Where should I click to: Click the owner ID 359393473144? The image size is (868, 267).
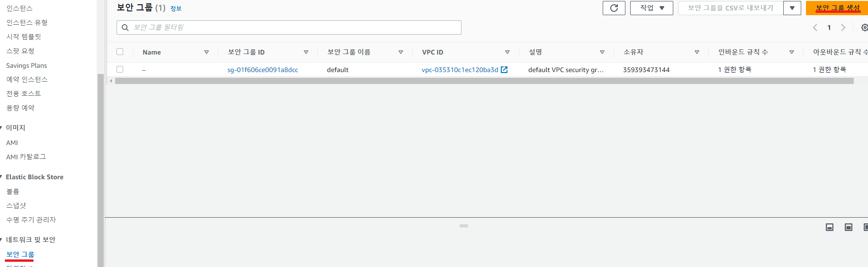pos(646,70)
